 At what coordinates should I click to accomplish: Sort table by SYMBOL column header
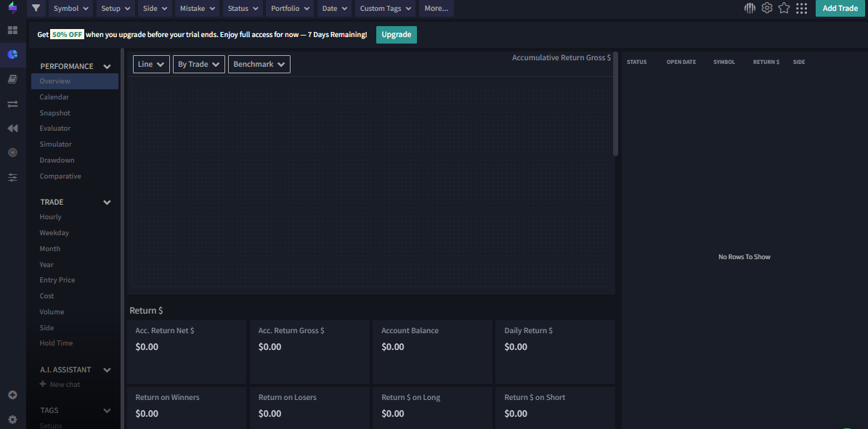(x=724, y=62)
